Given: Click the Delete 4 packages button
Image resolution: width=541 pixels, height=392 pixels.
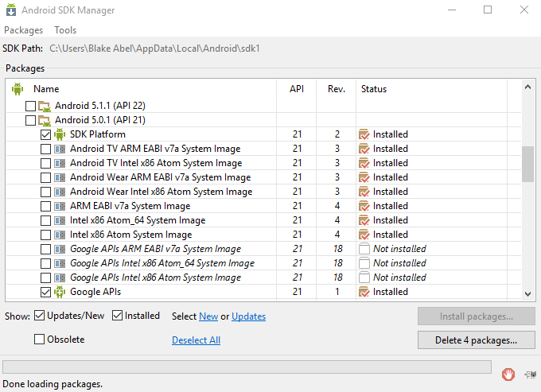Looking at the screenshot, I should tap(477, 340).
